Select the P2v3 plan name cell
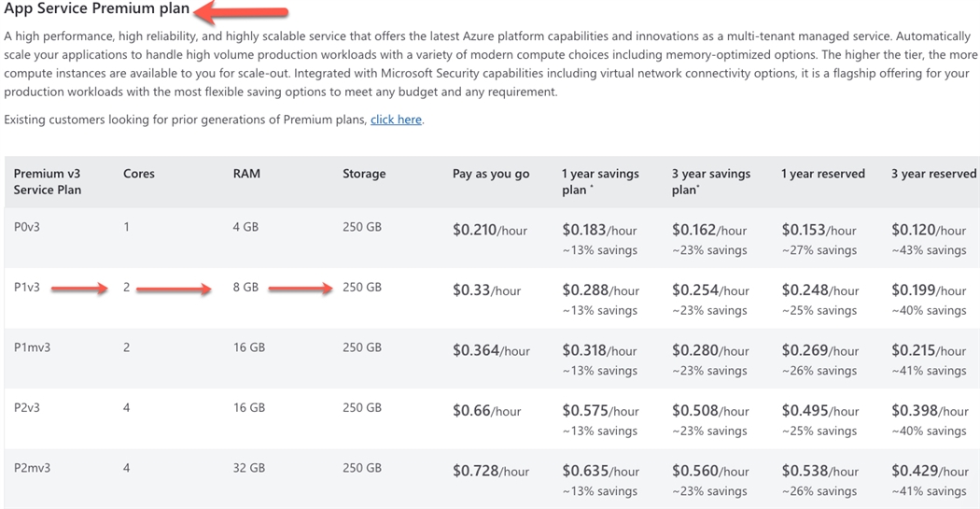Screen dimensions: 980x509 point(27,408)
